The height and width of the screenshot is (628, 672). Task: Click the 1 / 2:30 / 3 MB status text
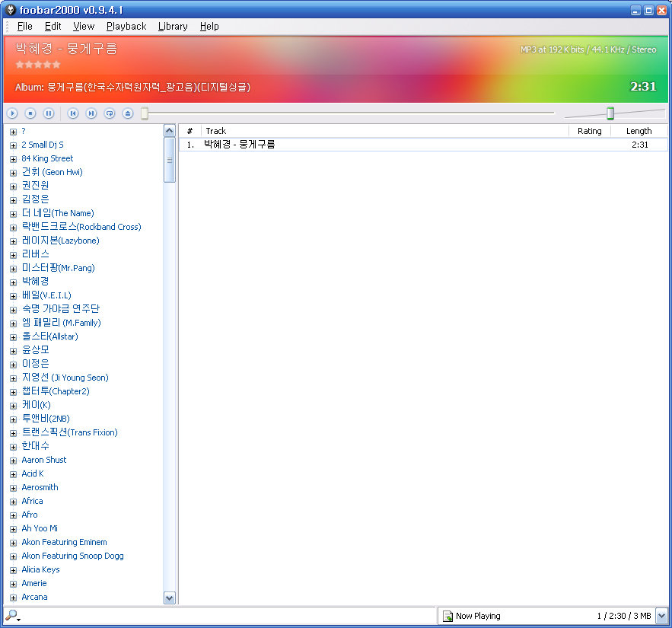(624, 616)
